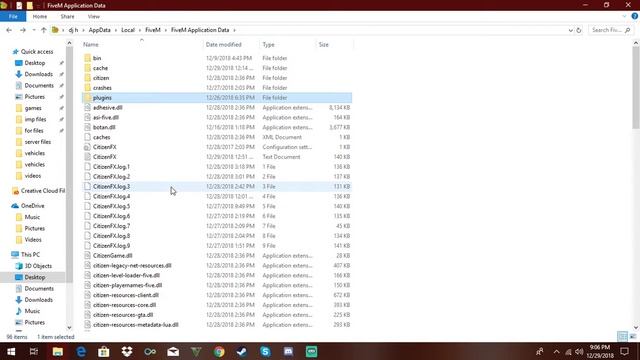This screenshot has width=640, height=360.
Task: Click the taskbar clock showing 9:06 PM
Action: (x=600, y=351)
